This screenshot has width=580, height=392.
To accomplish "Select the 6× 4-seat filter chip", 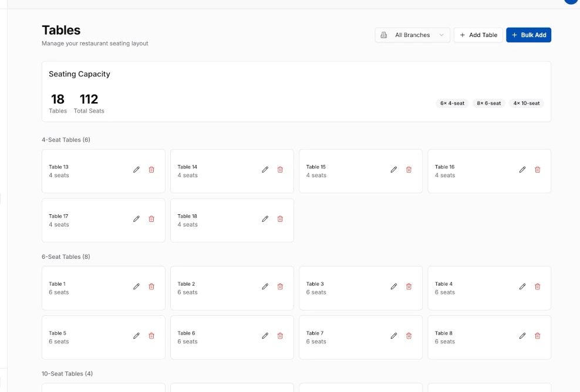I will [452, 103].
